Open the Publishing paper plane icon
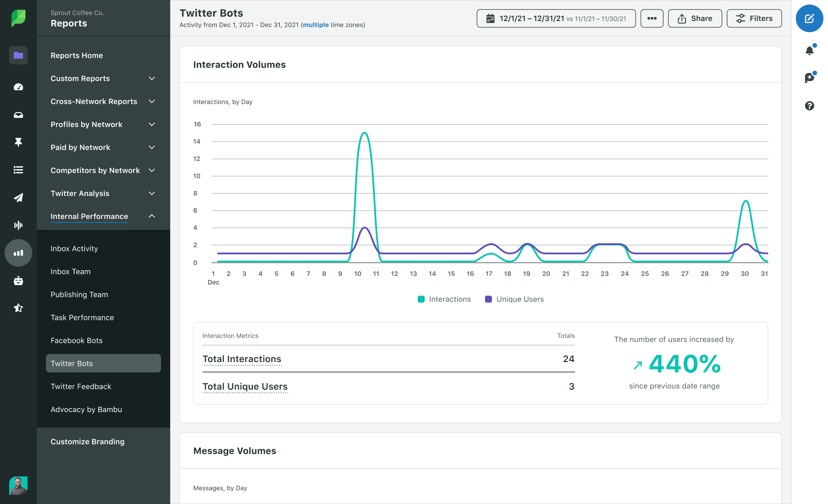Screen dimensions: 828x504 (18, 197)
